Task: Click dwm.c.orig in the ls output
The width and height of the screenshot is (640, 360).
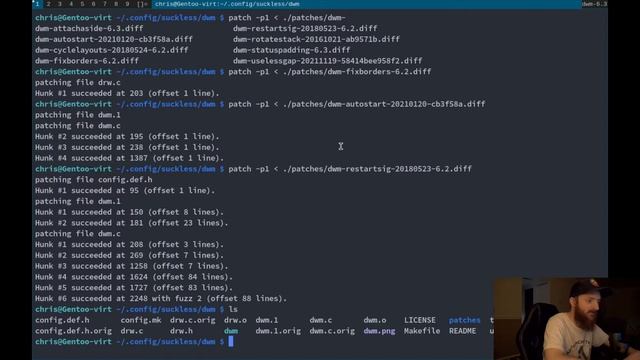Action: coord(332,331)
